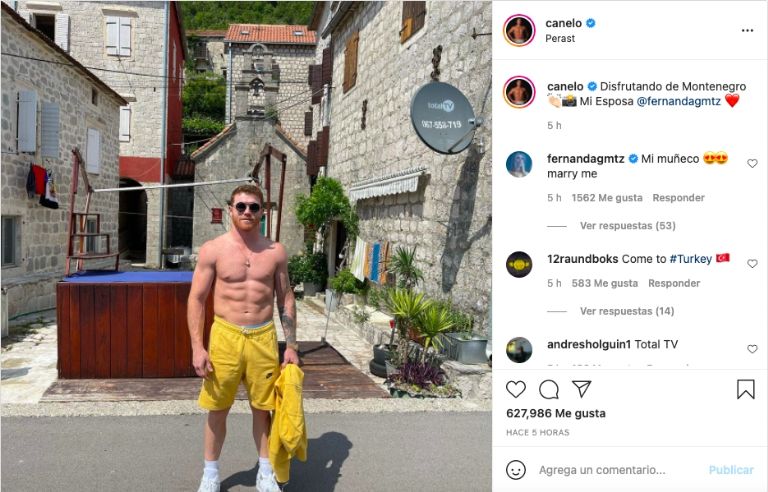Like andresholguin1 comment with small heart
The height and width of the screenshot is (492, 768).
click(x=752, y=349)
